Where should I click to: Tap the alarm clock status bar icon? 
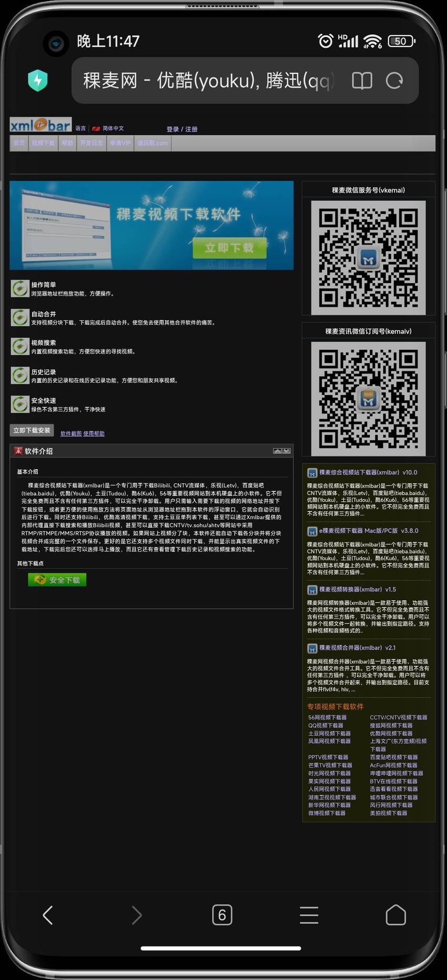[x=326, y=41]
